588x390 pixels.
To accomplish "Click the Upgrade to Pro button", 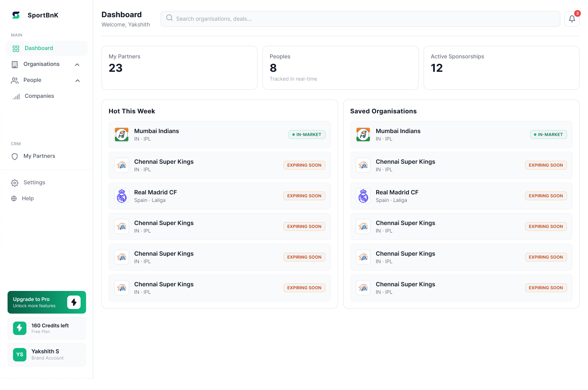I will click(47, 302).
